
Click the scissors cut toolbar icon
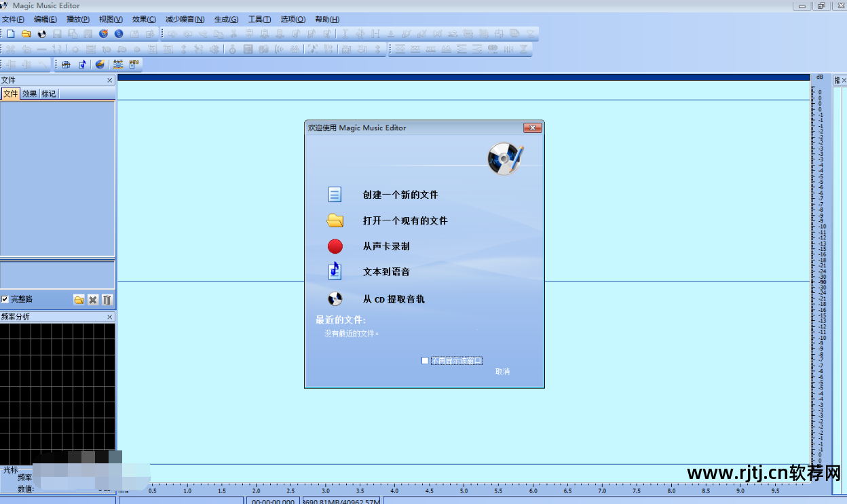pyautogui.click(x=233, y=33)
